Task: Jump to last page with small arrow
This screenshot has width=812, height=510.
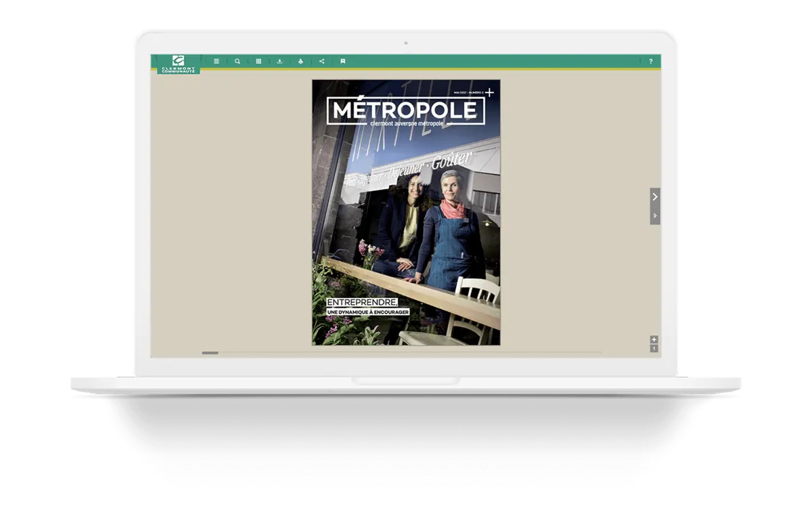Action: coord(655,216)
